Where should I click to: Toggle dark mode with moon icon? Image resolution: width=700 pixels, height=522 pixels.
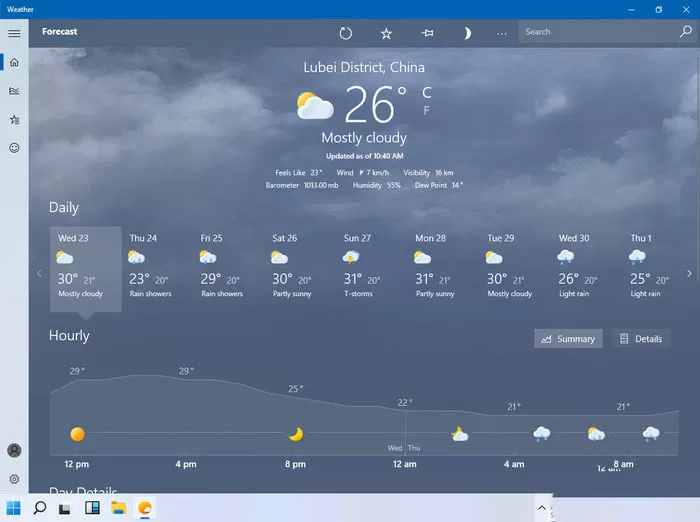pyautogui.click(x=467, y=33)
